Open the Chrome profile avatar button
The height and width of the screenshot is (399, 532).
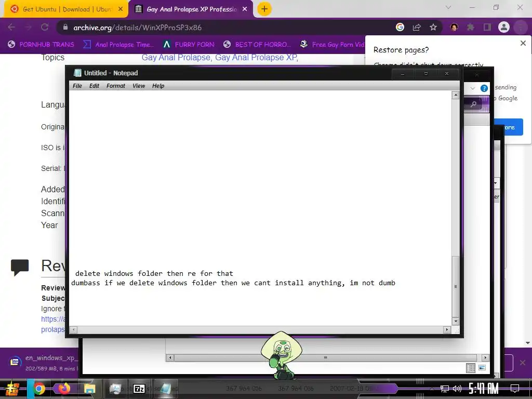tap(504, 27)
